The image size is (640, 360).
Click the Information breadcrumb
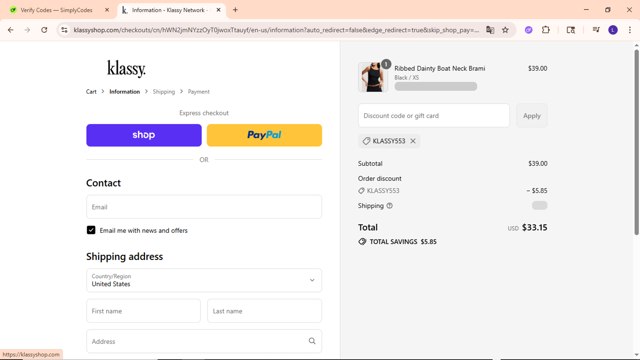[x=124, y=91]
